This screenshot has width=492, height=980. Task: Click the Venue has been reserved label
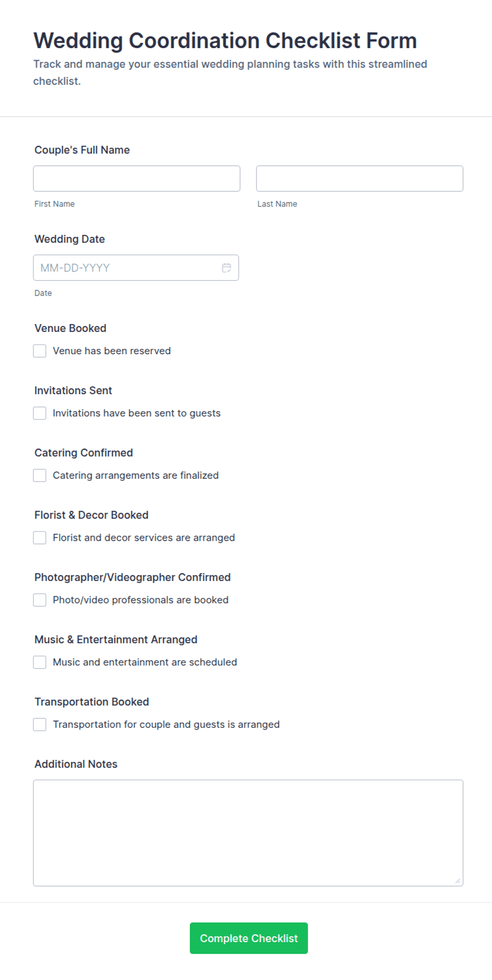coord(112,351)
